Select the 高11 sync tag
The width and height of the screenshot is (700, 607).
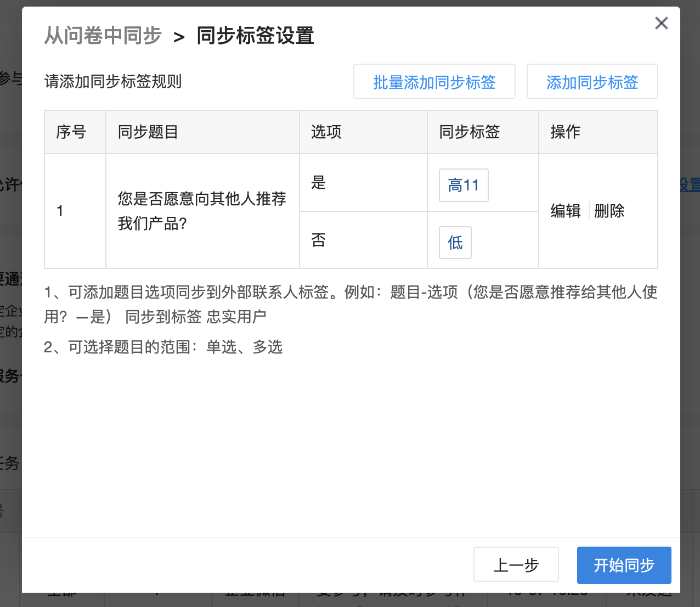click(x=464, y=186)
